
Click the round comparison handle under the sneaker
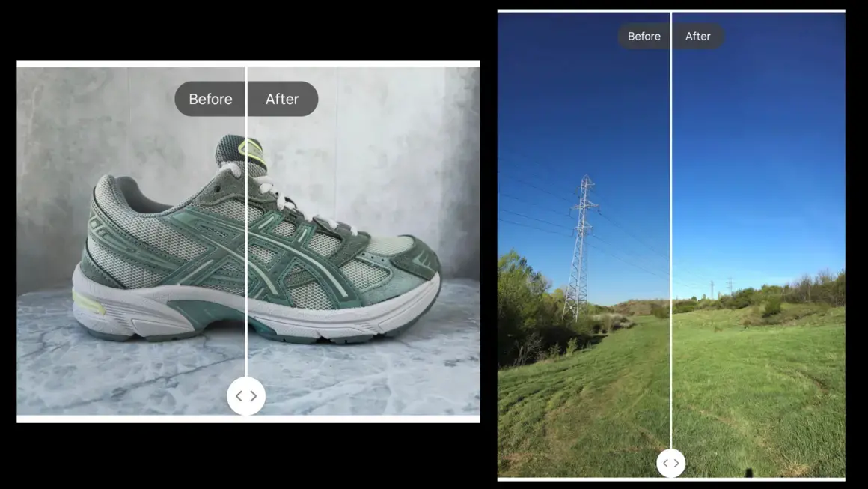[246, 396]
